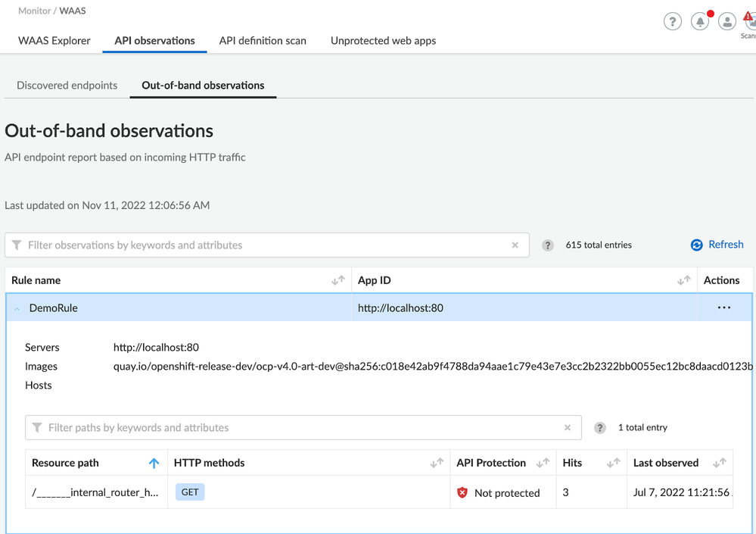Switch to Discovered endpoints sub-tab
This screenshot has width=756, height=534.
pyautogui.click(x=67, y=86)
